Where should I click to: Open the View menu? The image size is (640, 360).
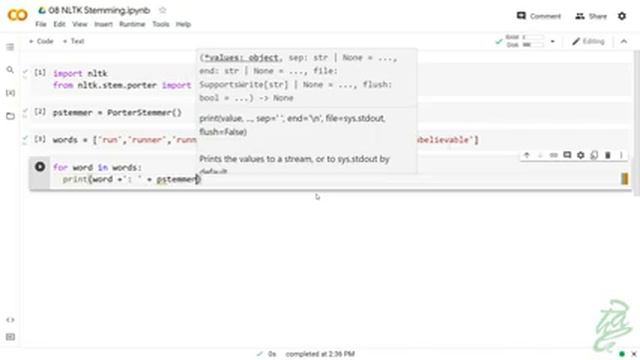click(x=80, y=24)
